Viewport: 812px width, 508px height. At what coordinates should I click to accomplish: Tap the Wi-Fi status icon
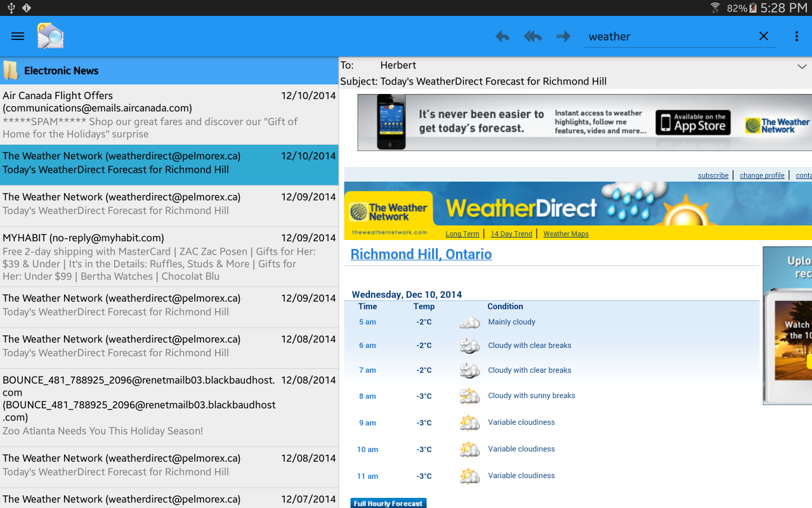click(x=715, y=8)
